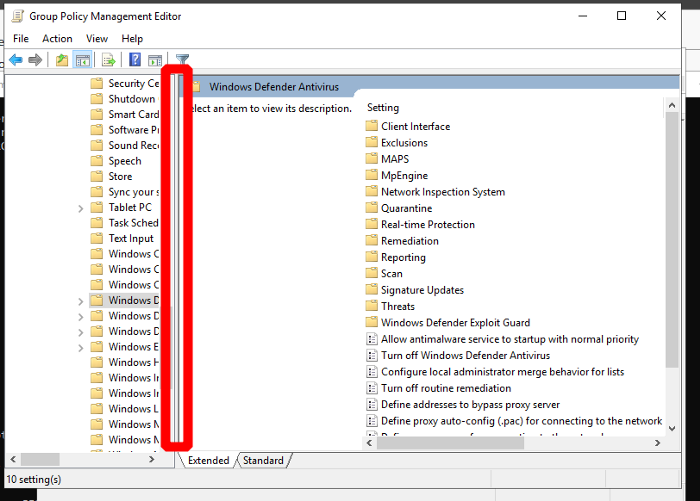Viewport: 700px width, 501px height.
Task: Select Shutdown folder in tree
Action: 132,99
